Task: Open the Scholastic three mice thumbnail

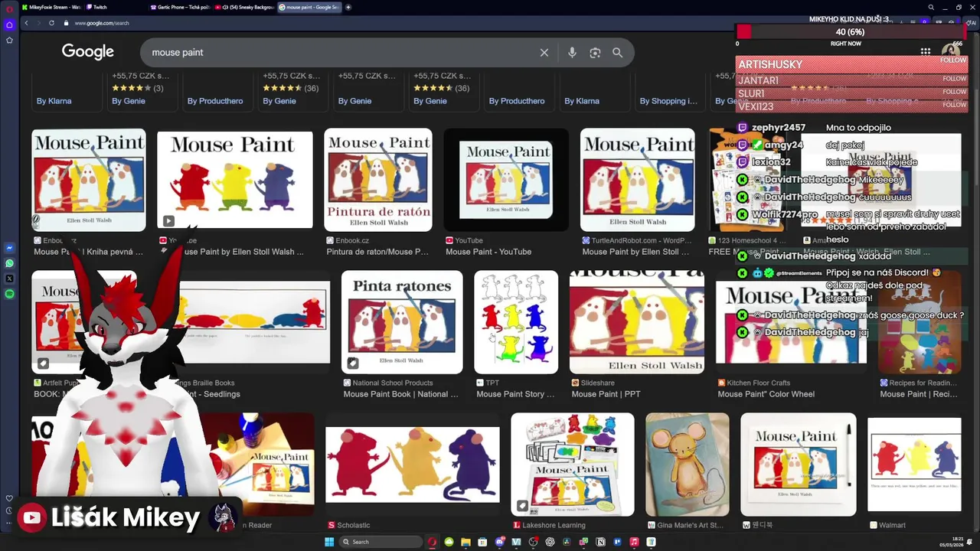Action: [x=413, y=465]
